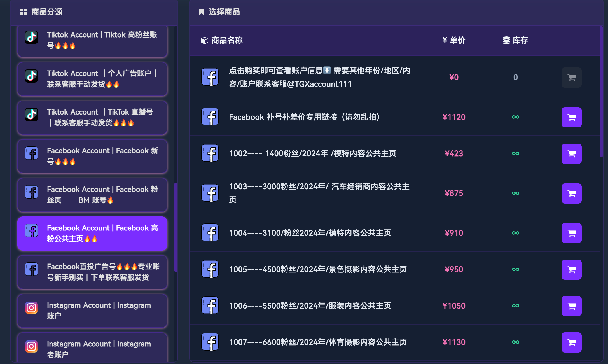Select Instagram 账户 category
608x364 pixels.
click(x=92, y=311)
